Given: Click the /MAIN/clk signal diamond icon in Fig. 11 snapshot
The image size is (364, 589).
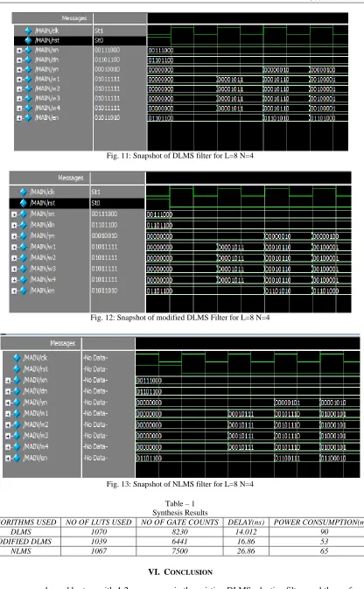Looking at the screenshot, I should 28,31.
